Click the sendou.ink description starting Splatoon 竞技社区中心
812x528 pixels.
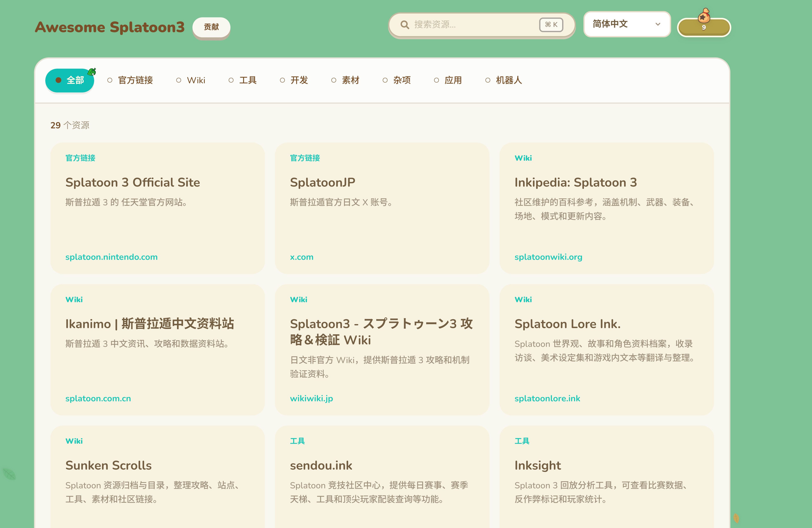point(379,492)
